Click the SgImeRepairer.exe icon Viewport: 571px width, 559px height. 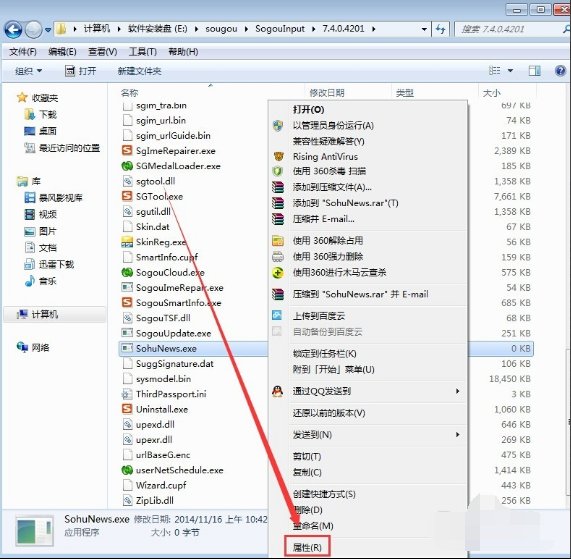tap(127, 150)
